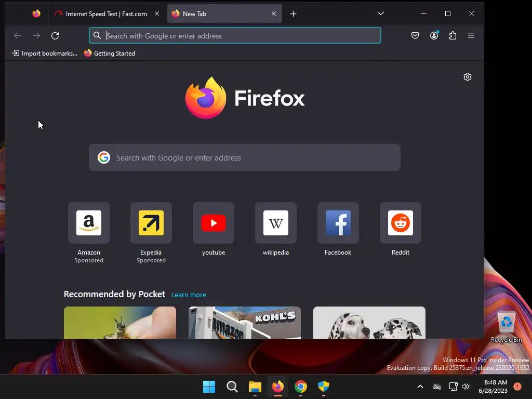Open Windows Security shield in taskbar
The image size is (532, 399).
click(324, 387)
